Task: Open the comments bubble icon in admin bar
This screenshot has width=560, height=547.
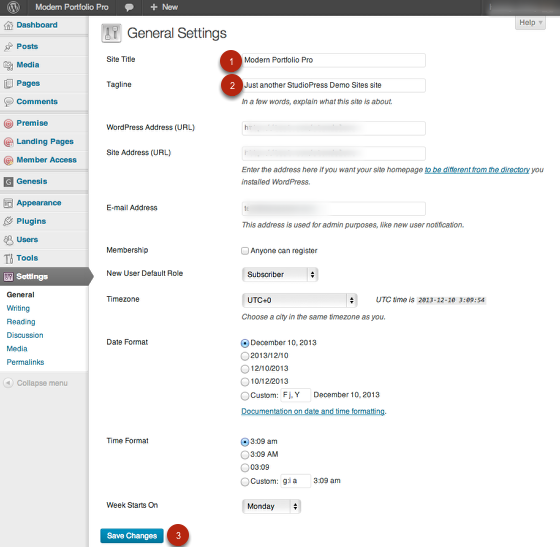Action: tap(129, 7)
